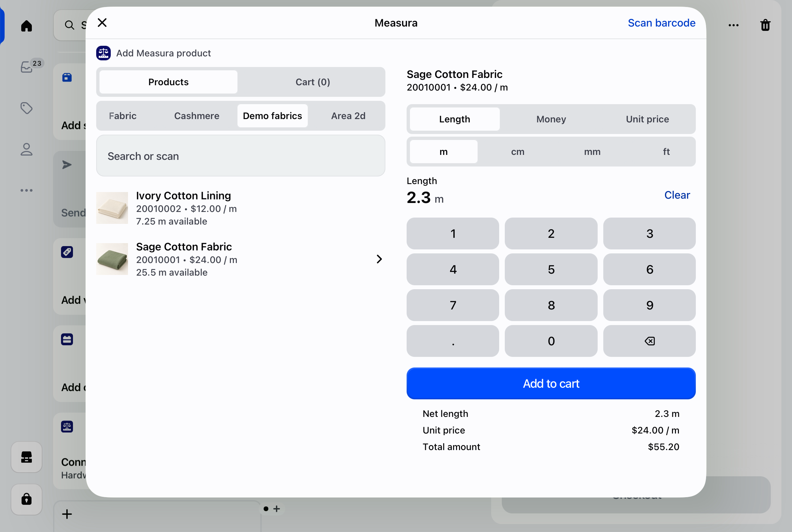Select Money entry mode
The height and width of the screenshot is (532, 792).
click(551, 119)
